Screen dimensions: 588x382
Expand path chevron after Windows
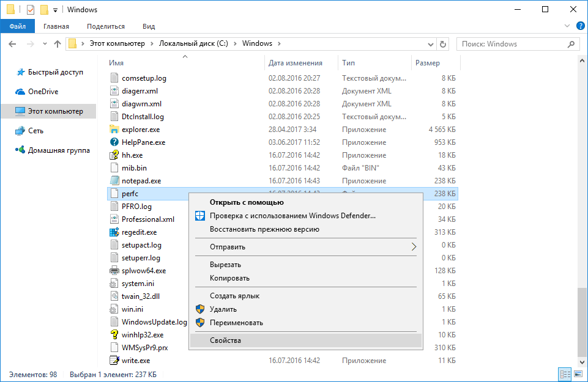[x=279, y=43]
